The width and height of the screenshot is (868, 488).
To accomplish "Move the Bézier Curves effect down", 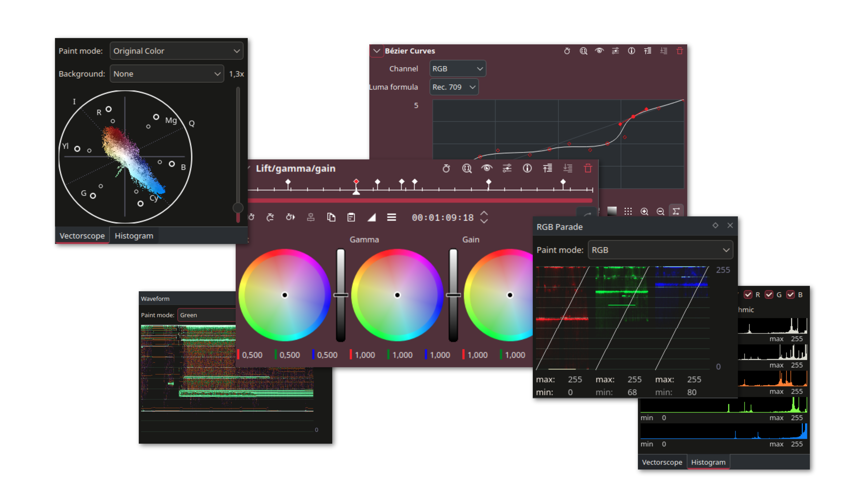I will click(x=664, y=51).
